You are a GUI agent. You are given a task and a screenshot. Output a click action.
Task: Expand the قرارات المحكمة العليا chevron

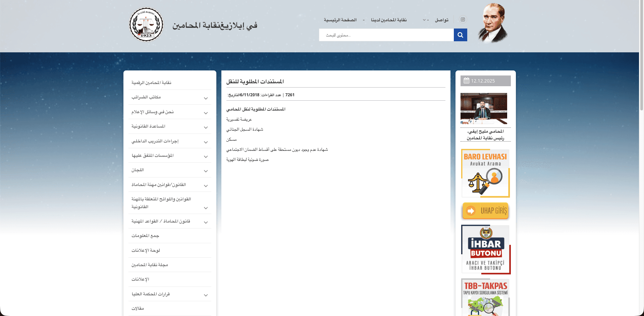(206, 295)
